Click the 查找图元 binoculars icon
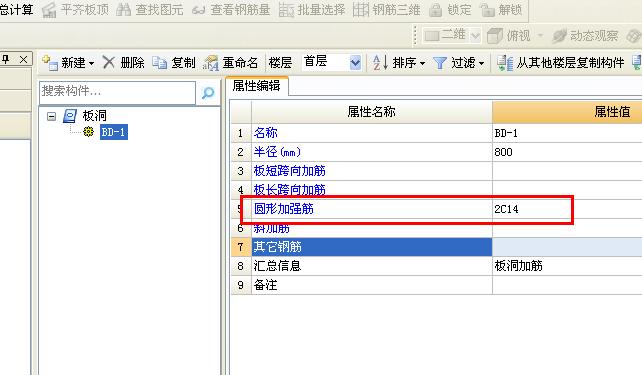The height and width of the screenshot is (375, 642). pyautogui.click(x=124, y=9)
